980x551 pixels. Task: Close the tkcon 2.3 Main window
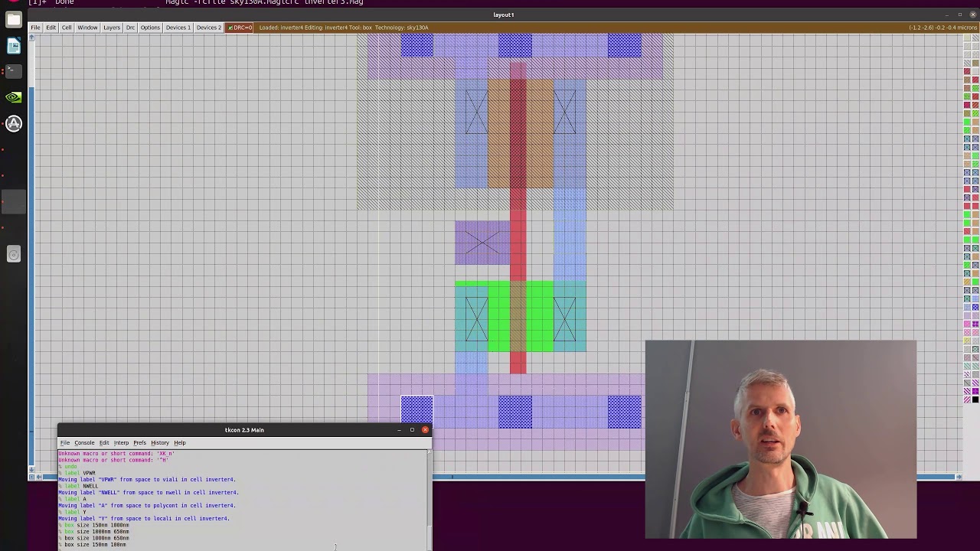425,430
